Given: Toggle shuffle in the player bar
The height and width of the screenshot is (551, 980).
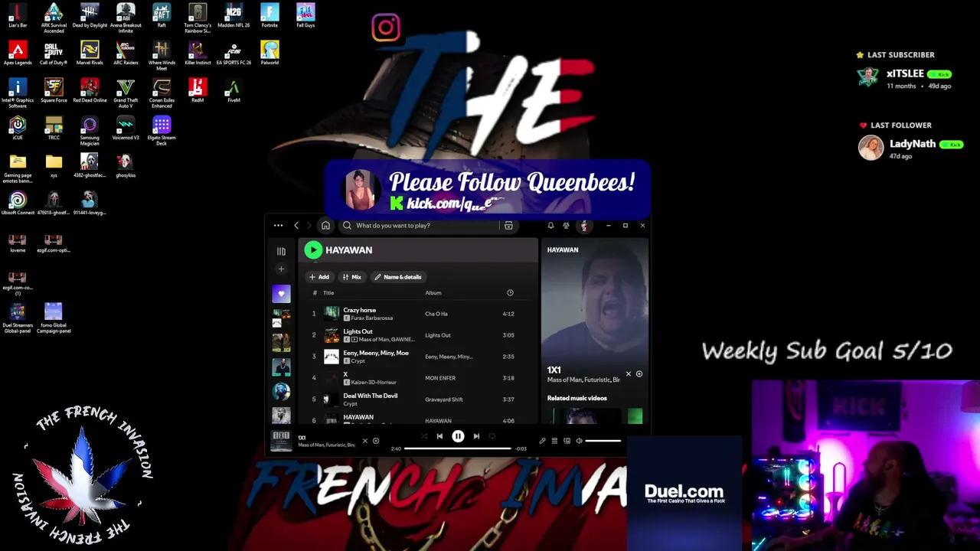Looking at the screenshot, I should [424, 436].
